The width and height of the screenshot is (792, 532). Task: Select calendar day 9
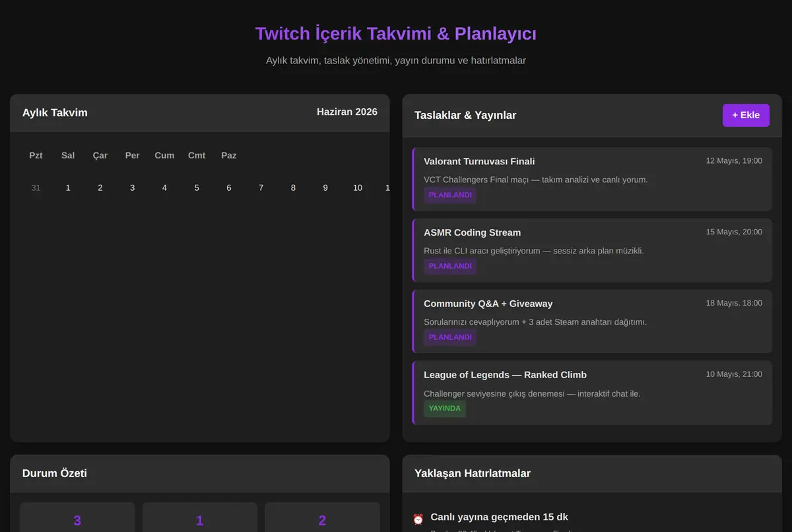coord(325,187)
